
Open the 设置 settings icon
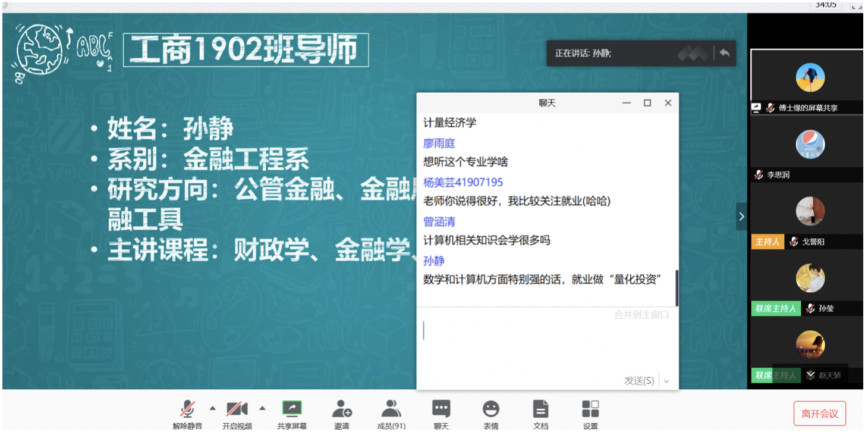pos(590,409)
